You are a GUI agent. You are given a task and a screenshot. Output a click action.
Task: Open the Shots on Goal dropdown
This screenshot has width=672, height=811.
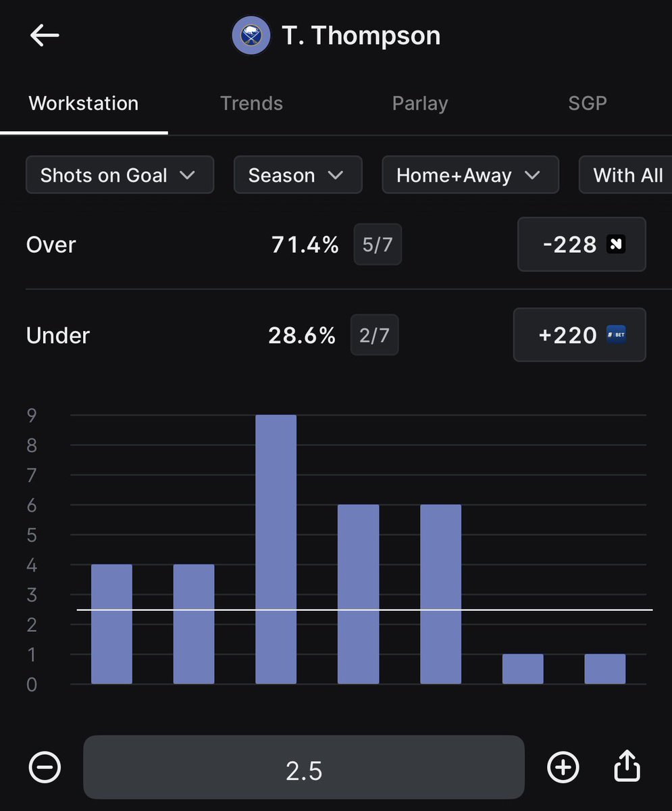[x=120, y=175]
